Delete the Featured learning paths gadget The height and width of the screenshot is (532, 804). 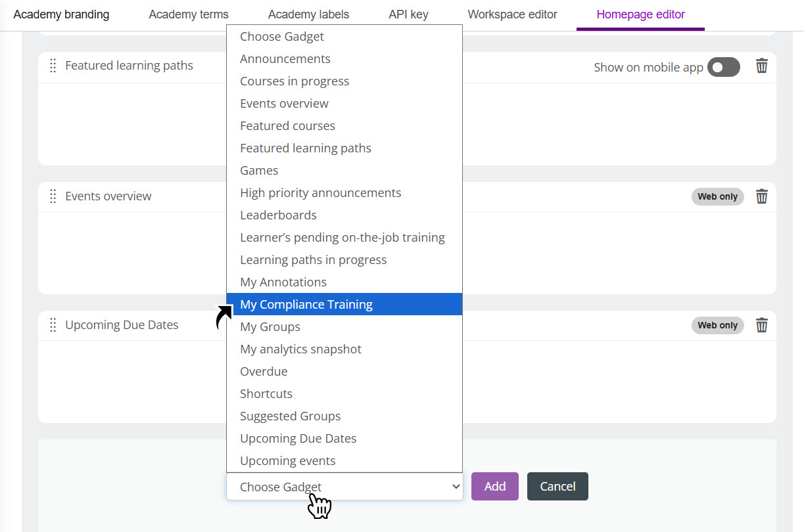coord(761,66)
